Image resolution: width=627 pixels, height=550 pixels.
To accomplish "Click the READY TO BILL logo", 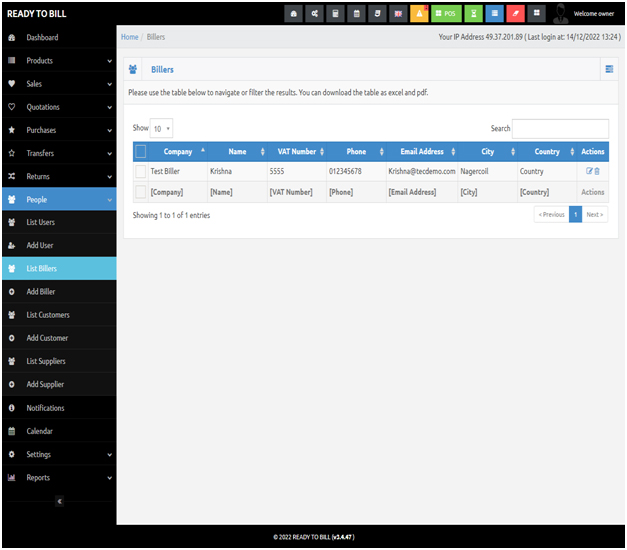I will (37, 14).
